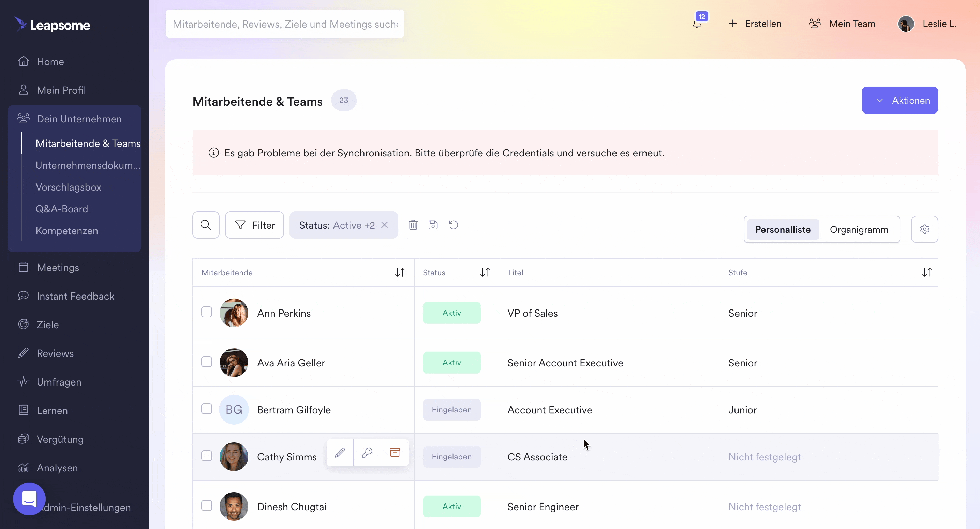Viewport: 980px width, 529px height.
Task: Sort by Status column arrows
Action: pos(485,272)
